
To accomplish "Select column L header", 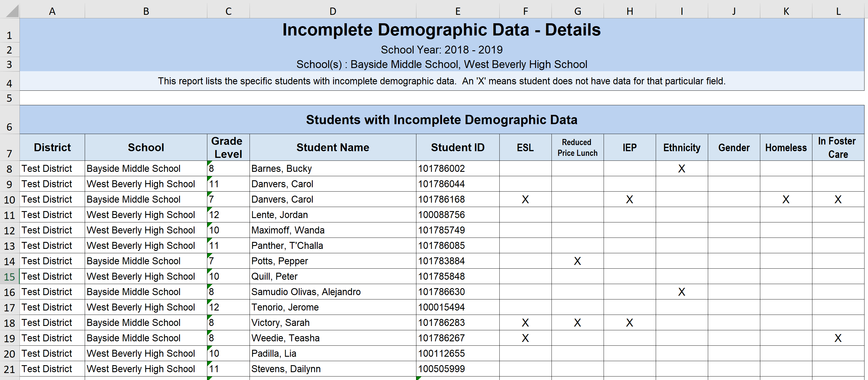I will coord(838,11).
